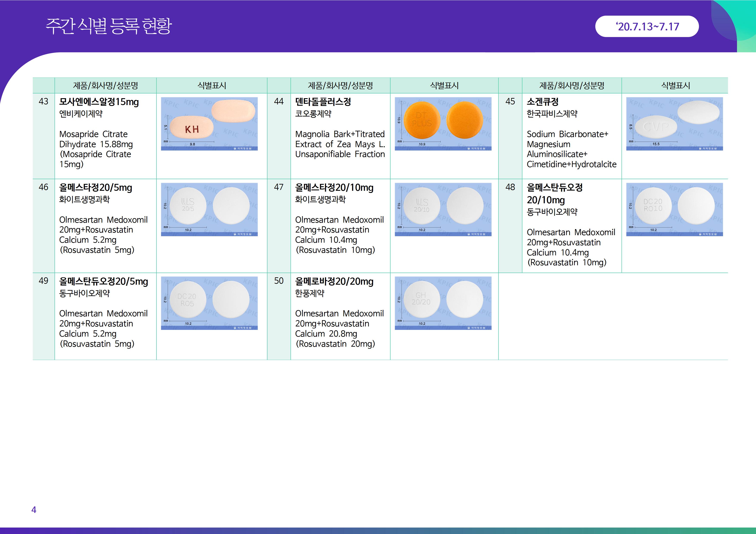Click company name 한국파비스제약

tap(552, 114)
